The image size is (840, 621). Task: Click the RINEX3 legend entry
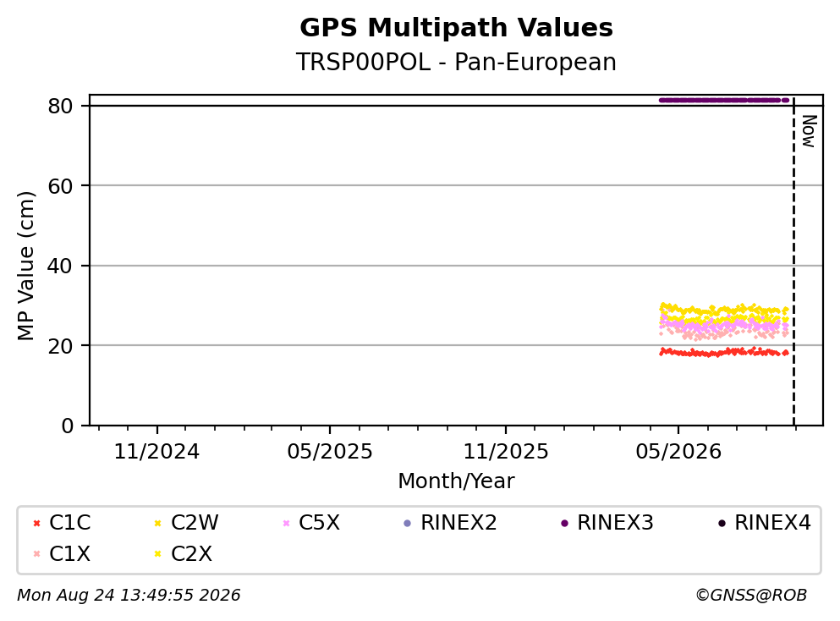(x=607, y=523)
